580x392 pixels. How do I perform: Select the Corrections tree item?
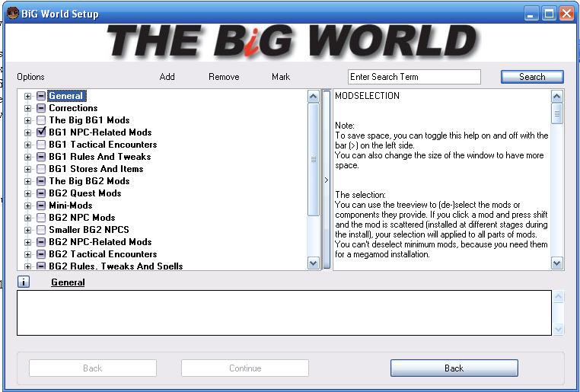coord(73,108)
